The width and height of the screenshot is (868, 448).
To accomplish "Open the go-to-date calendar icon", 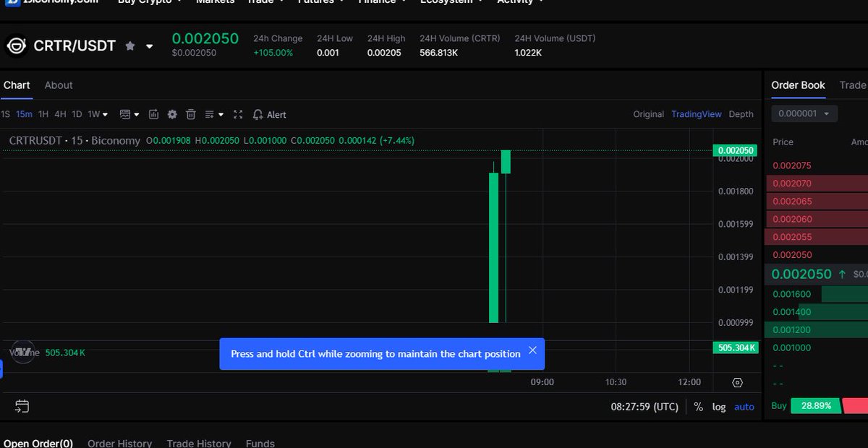I will [22, 406].
